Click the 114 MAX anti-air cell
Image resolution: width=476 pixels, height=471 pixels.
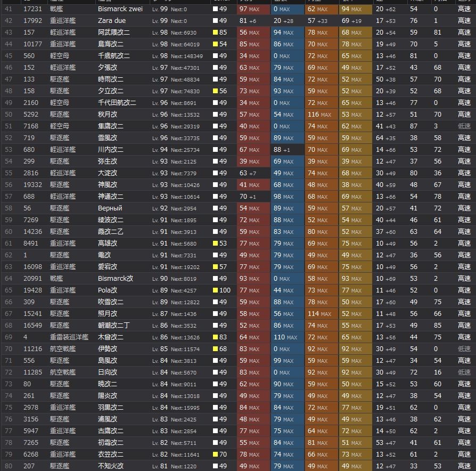pyautogui.click(x=321, y=314)
